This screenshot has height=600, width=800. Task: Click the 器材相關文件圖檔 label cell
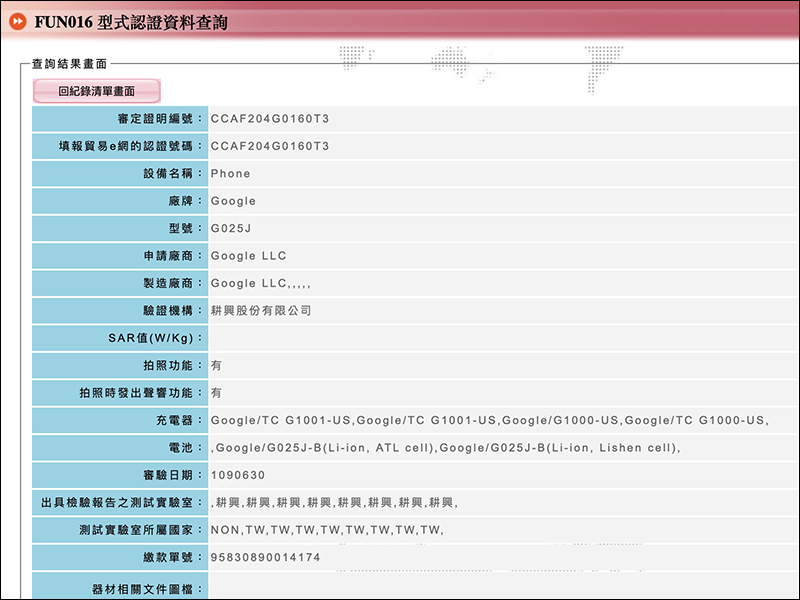120,586
